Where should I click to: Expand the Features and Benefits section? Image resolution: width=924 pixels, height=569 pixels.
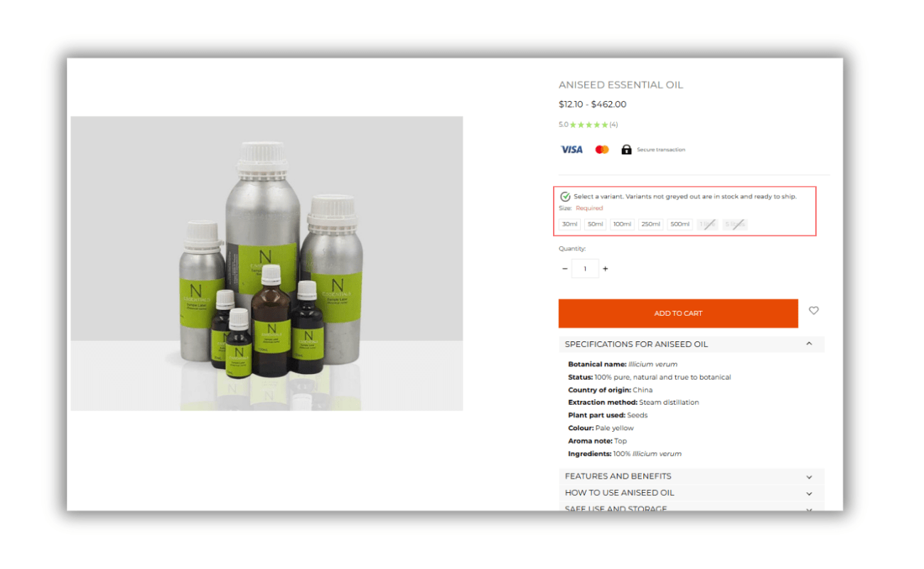click(x=692, y=477)
